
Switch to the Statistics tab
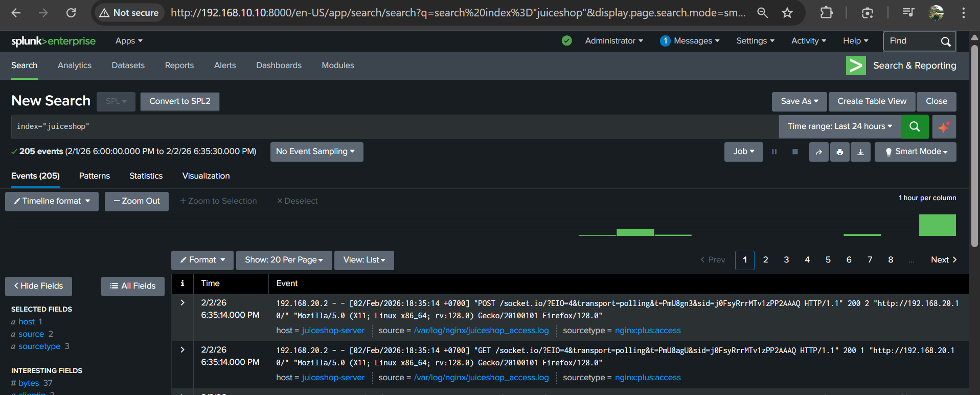(146, 176)
